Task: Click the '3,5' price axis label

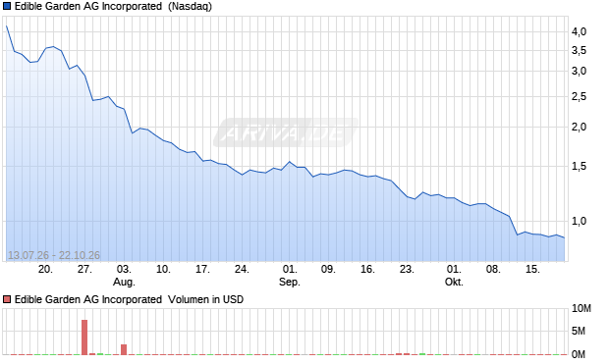Action: 580,50
